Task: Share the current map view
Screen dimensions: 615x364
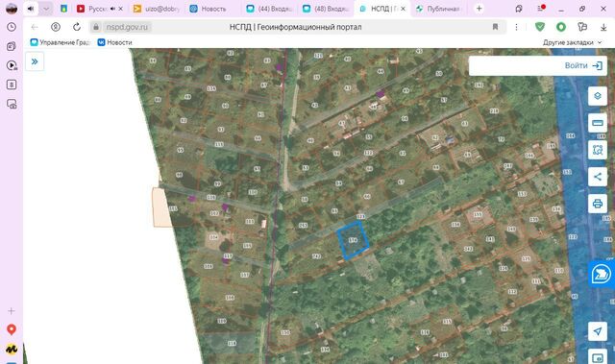Action: coord(598,177)
